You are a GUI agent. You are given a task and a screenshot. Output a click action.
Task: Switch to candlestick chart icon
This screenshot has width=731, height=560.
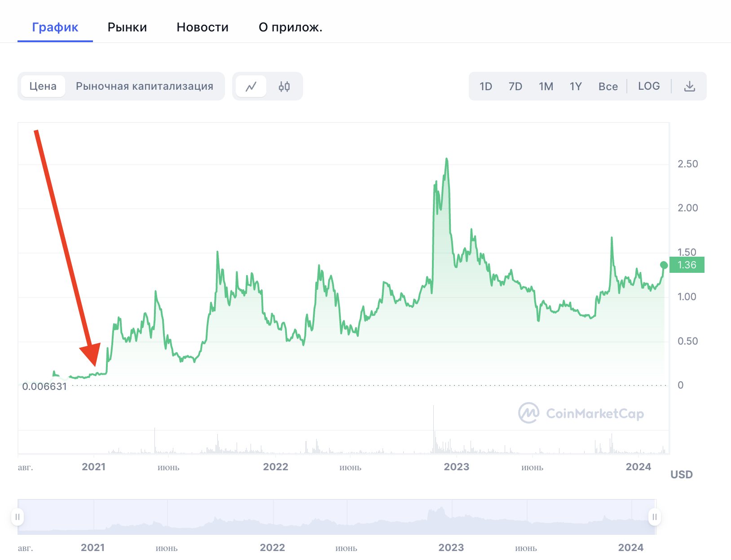click(x=284, y=86)
